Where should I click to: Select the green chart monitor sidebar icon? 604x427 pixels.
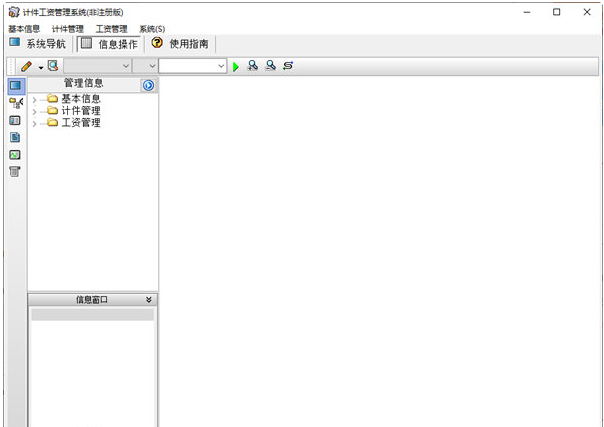click(15, 155)
